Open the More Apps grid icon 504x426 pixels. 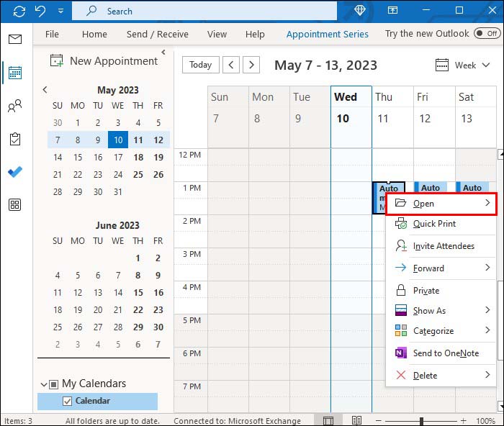click(x=15, y=204)
